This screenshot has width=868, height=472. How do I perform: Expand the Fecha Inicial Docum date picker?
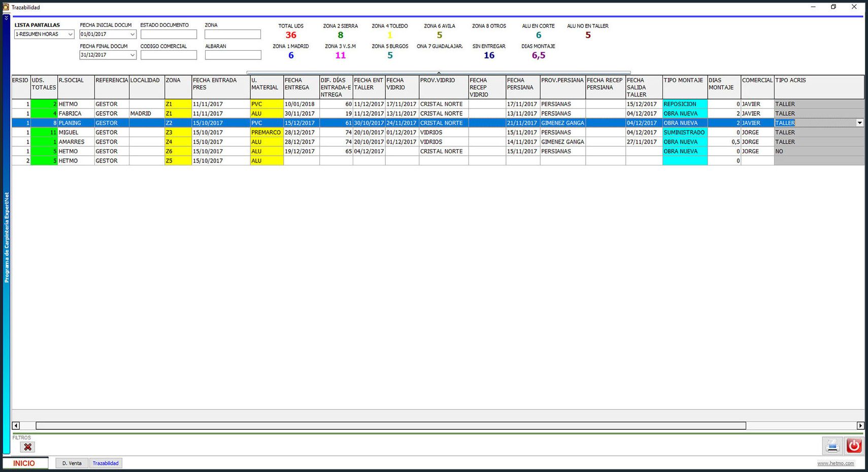(132, 35)
